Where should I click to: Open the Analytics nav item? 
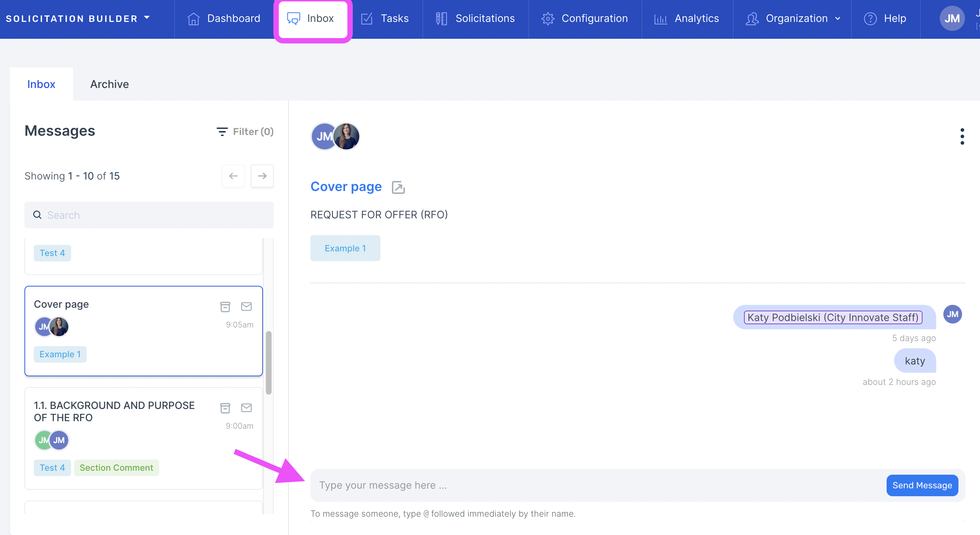[687, 18]
